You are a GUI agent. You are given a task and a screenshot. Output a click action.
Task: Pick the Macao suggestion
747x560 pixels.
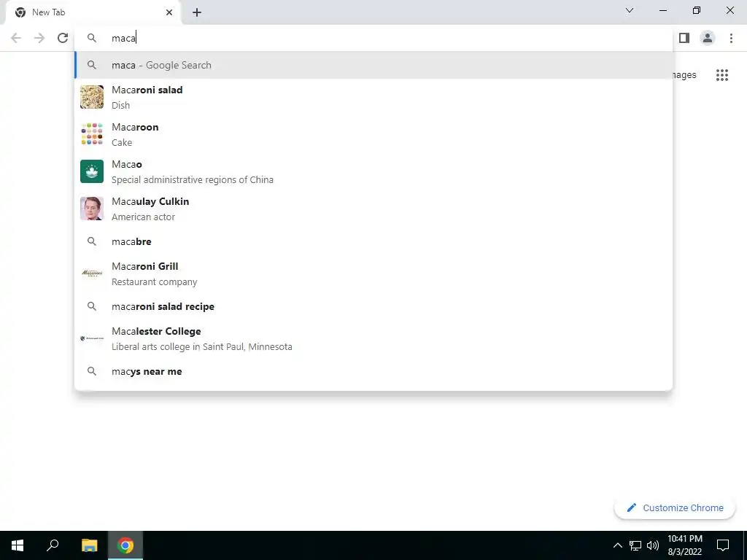373,171
